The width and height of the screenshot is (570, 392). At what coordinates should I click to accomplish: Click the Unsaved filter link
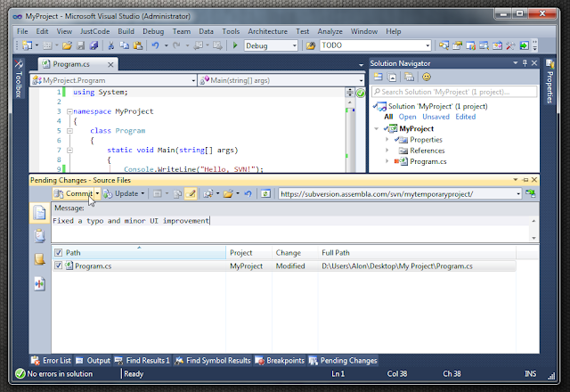click(x=436, y=117)
